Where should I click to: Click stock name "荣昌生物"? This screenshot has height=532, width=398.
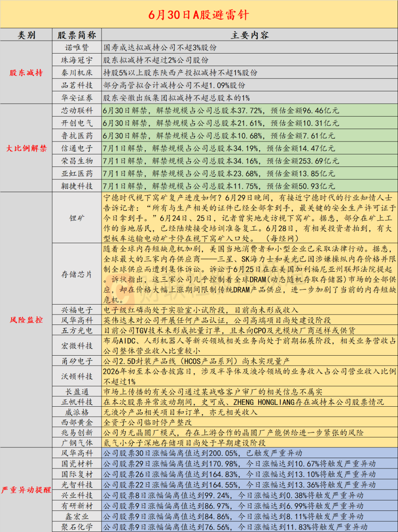click(77, 161)
